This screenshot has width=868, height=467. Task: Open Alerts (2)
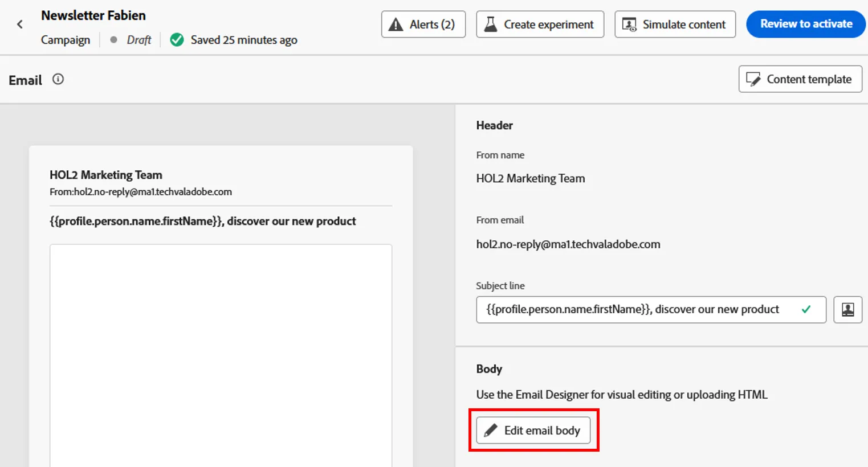[x=423, y=24]
